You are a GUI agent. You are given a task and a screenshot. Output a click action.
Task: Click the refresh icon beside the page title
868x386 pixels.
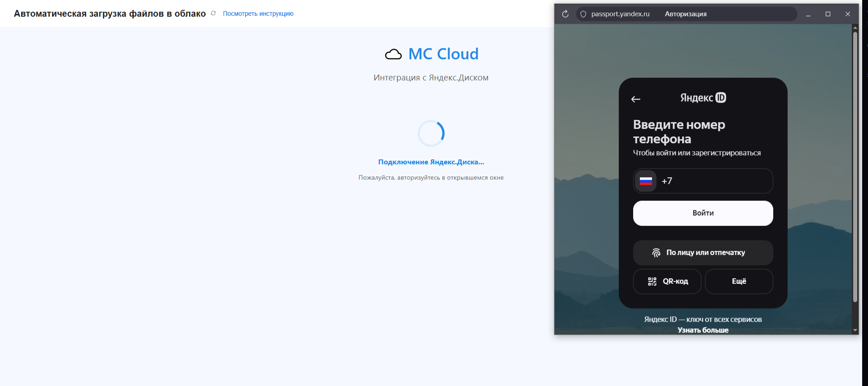pyautogui.click(x=213, y=13)
